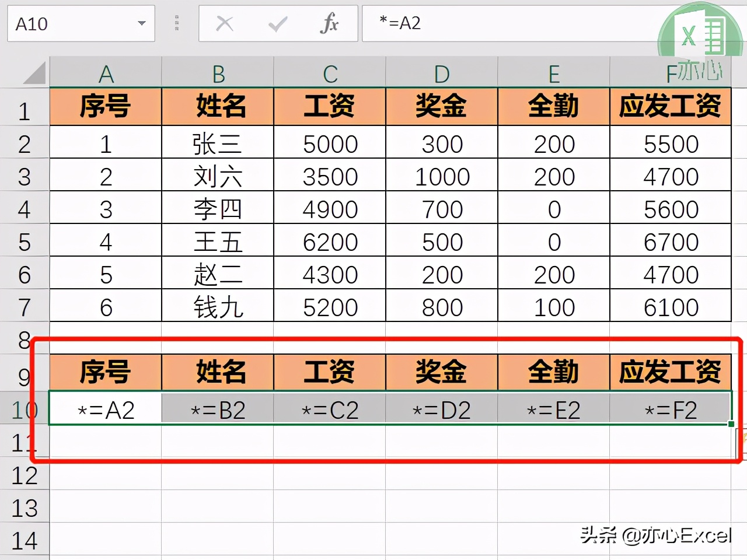Click the Cancel (X) icon in the formula bar

pyautogui.click(x=225, y=24)
